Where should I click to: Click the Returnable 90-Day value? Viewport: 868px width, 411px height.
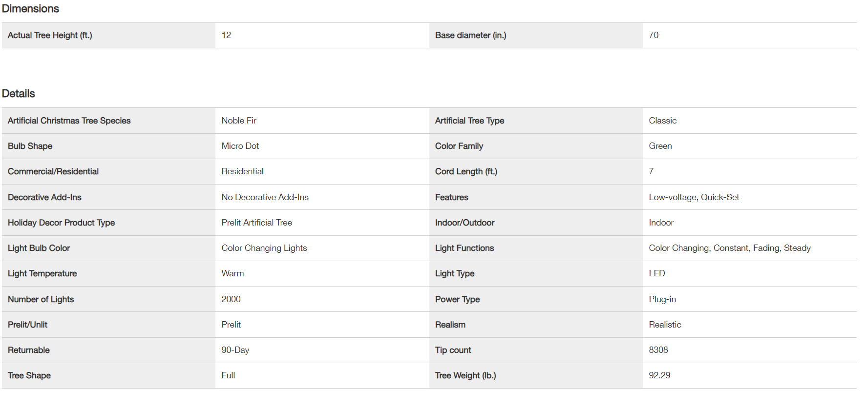click(235, 350)
